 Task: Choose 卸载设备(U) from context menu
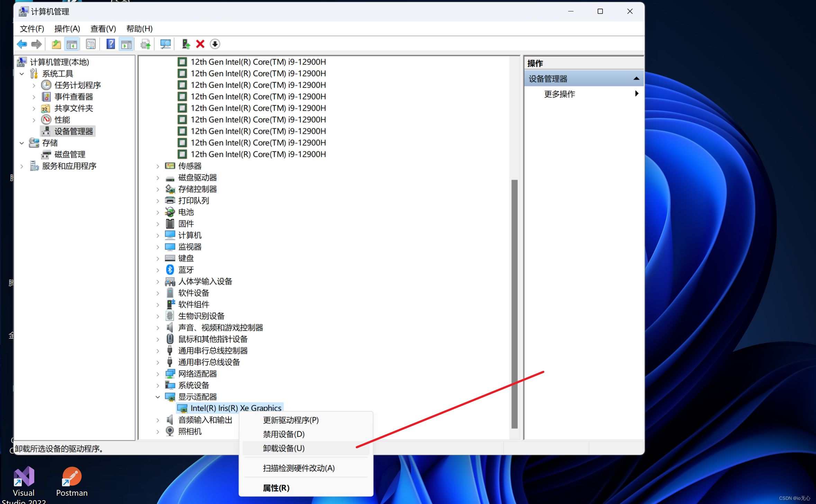click(283, 448)
